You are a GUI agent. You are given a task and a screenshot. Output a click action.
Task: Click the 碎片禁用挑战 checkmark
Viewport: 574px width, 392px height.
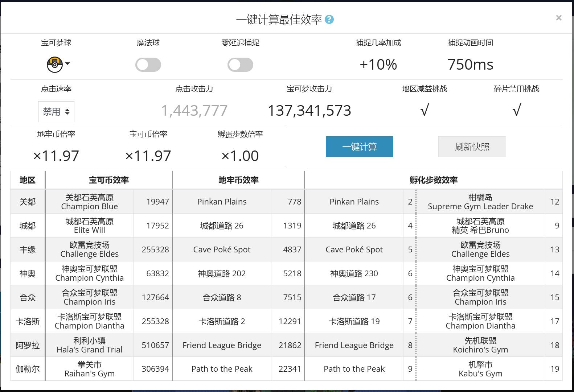coord(516,110)
